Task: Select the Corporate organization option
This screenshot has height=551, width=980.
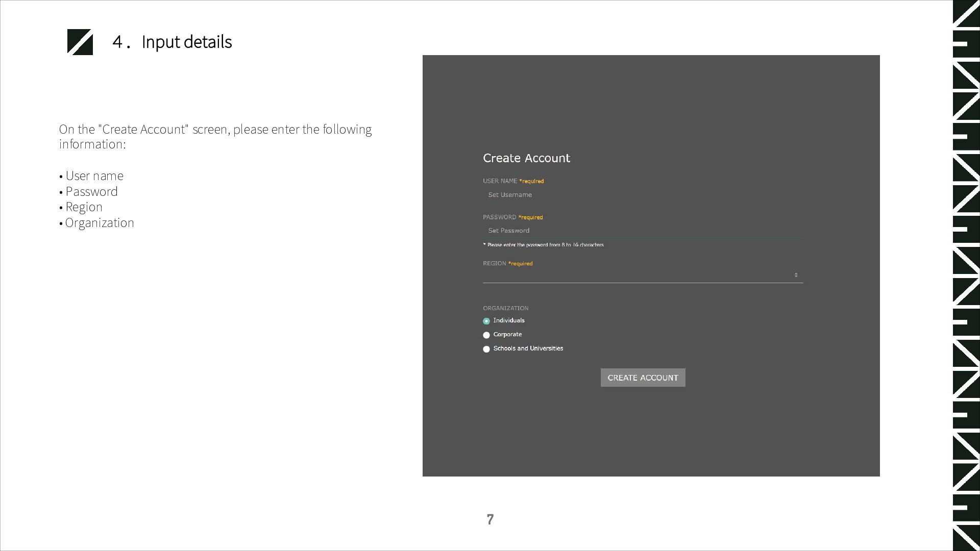Action: tap(486, 335)
